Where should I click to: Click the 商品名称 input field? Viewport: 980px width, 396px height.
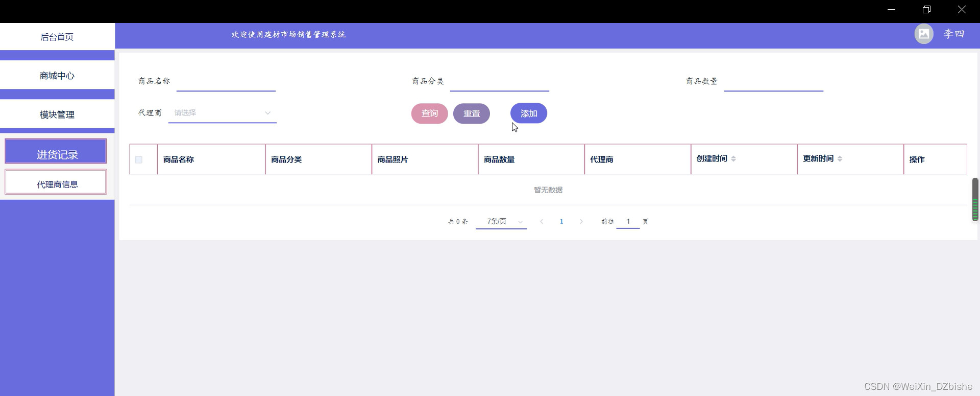click(226, 82)
